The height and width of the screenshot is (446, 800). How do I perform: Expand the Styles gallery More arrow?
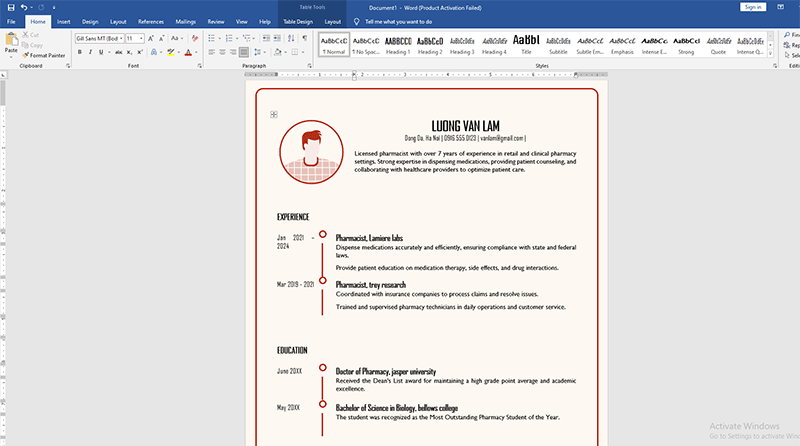(770, 54)
